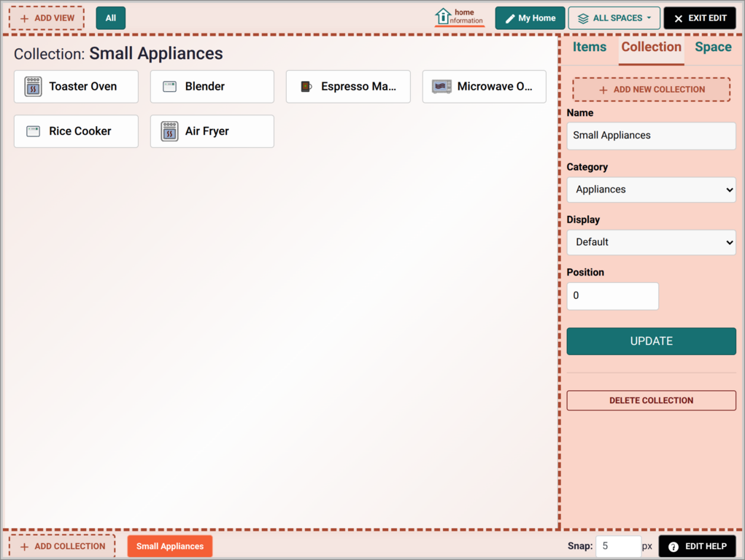The image size is (745, 560).
Task: Click the Microwave Oven icon
Action: click(441, 87)
